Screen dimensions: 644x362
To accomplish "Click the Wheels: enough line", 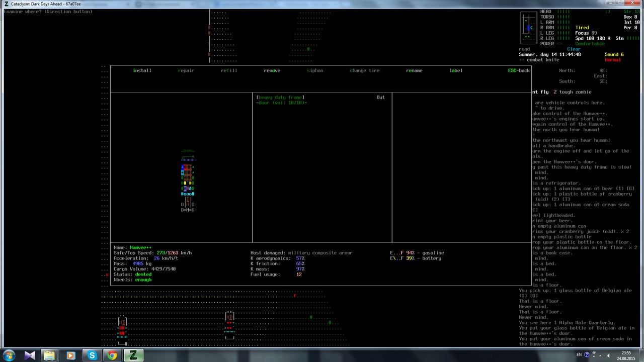I will 132,280.
